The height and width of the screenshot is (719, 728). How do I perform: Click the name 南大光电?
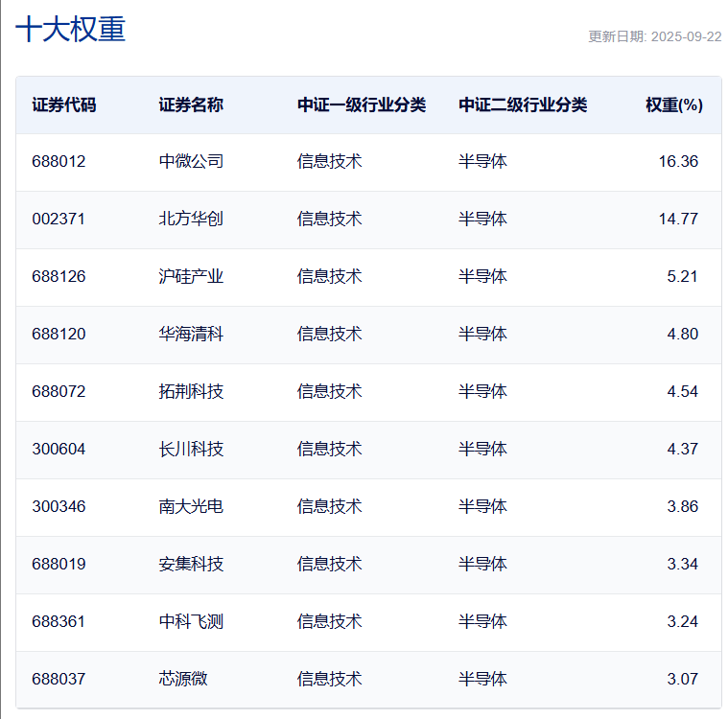click(x=191, y=507)
